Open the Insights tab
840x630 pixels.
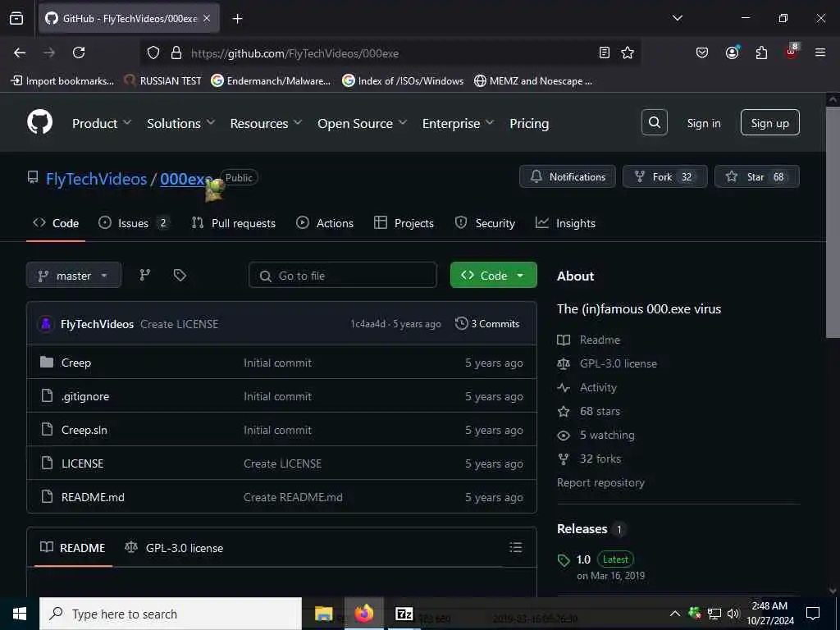coord(566,223)
